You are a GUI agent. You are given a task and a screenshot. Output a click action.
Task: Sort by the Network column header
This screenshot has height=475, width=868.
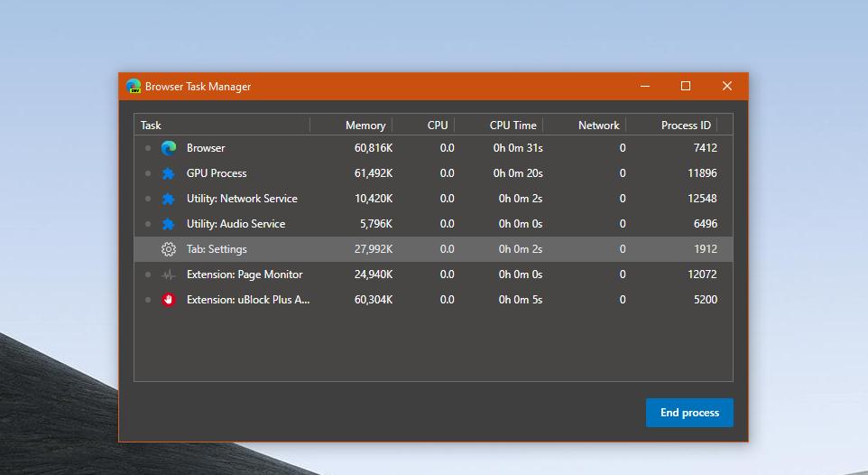598,126
